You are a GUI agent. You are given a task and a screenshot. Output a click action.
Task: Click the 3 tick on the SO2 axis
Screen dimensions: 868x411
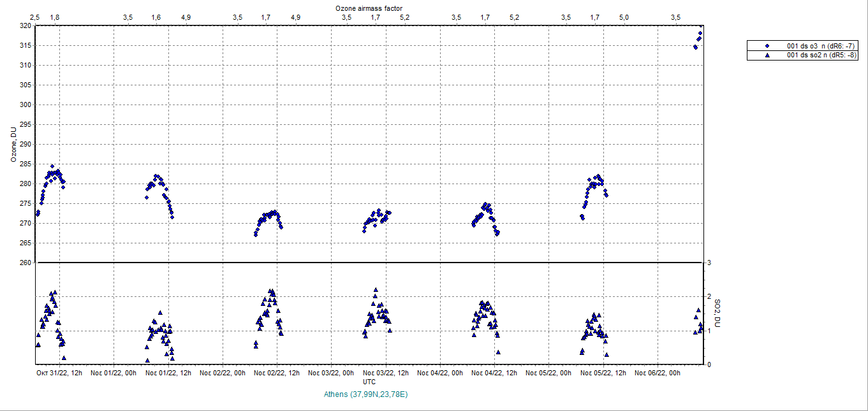(708, 263)
